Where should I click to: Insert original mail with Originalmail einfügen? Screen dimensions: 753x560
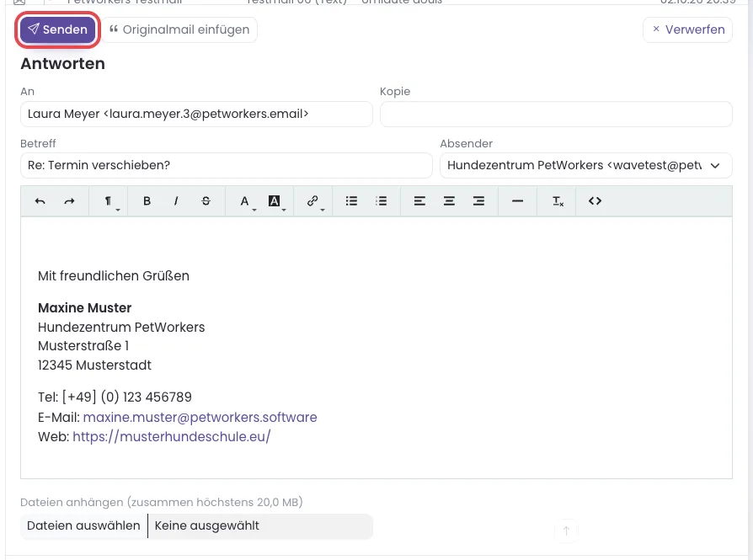coord(179,29)
